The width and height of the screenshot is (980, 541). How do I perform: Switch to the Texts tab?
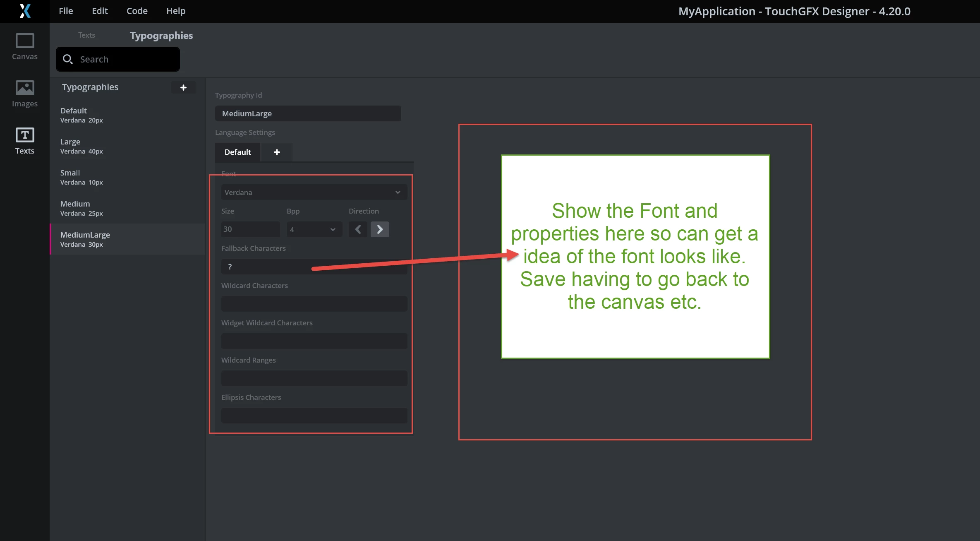coord(86,35)
